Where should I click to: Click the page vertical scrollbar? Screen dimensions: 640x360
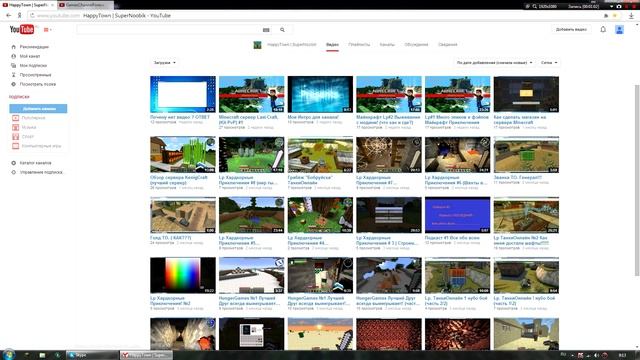click(636, 180)
